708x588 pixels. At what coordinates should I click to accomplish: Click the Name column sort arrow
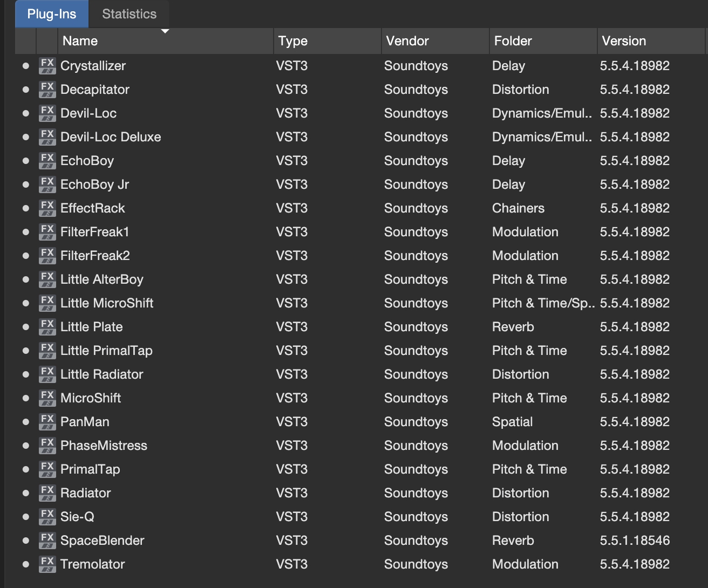click(x=165, y=31)
